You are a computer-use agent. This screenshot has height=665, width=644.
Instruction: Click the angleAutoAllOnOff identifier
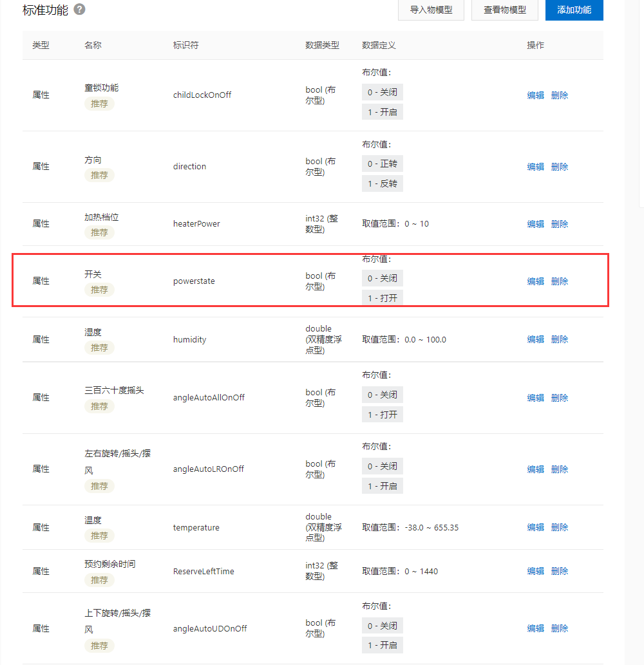[209, 397]
